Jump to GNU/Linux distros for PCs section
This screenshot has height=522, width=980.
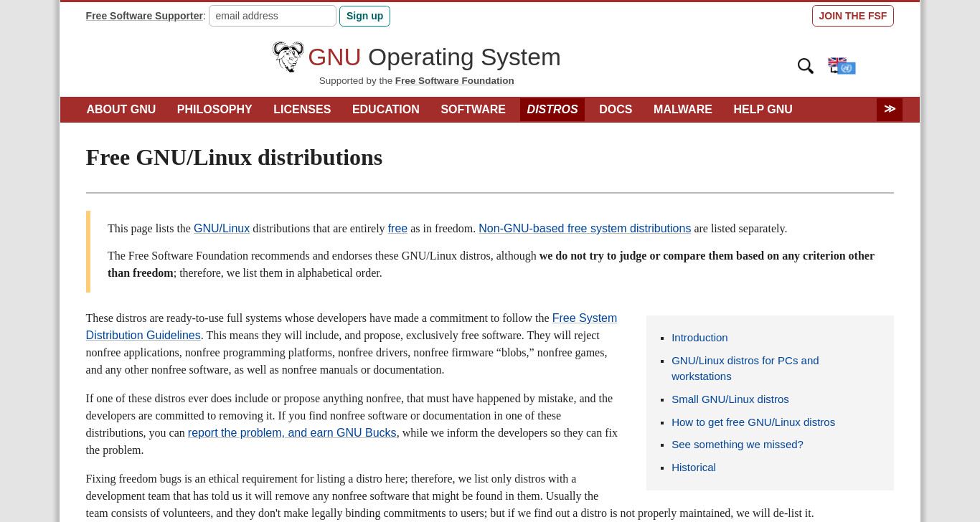745,368
